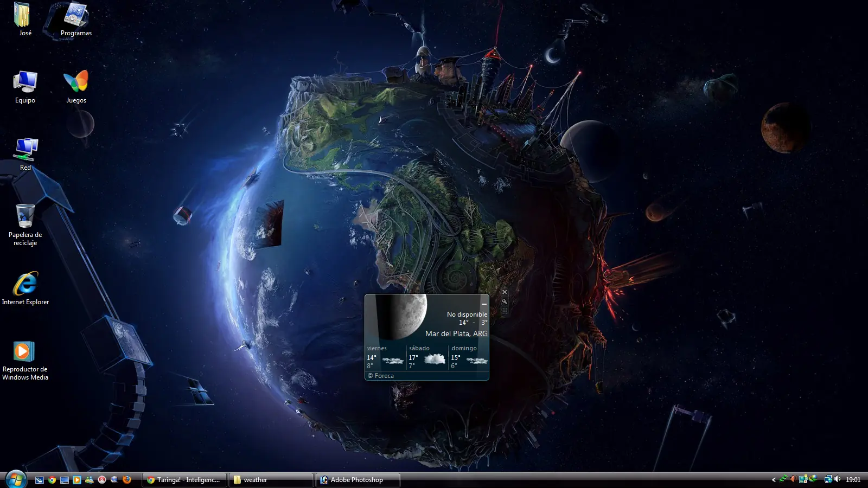Open weather gadget options wrench icon

click(x=505, y=301)
